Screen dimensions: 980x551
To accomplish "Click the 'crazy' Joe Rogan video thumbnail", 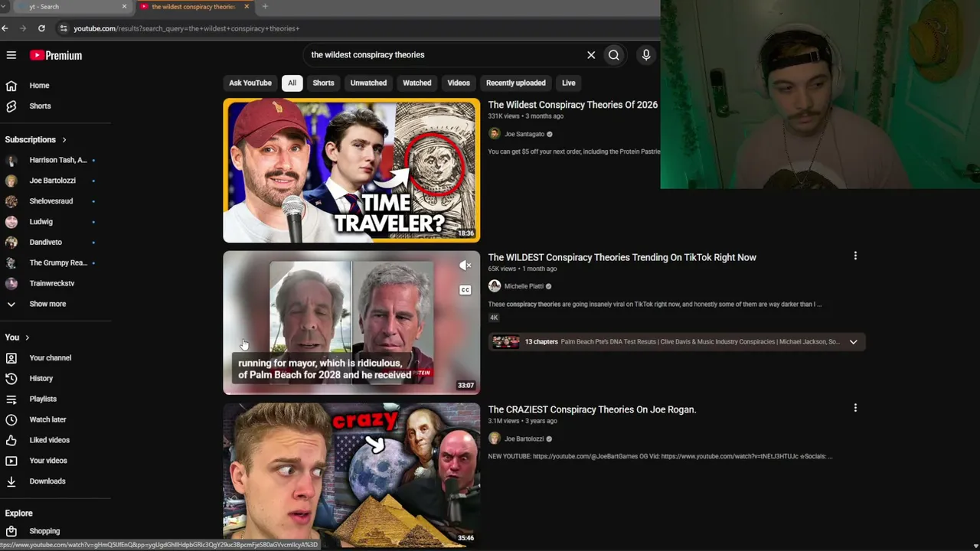I will tap(351, 474).
